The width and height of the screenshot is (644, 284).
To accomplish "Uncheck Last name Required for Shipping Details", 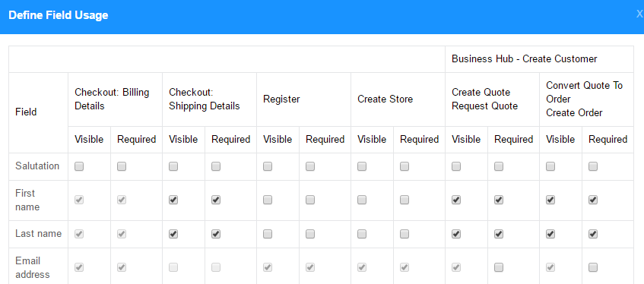I will tap(216, 234).
